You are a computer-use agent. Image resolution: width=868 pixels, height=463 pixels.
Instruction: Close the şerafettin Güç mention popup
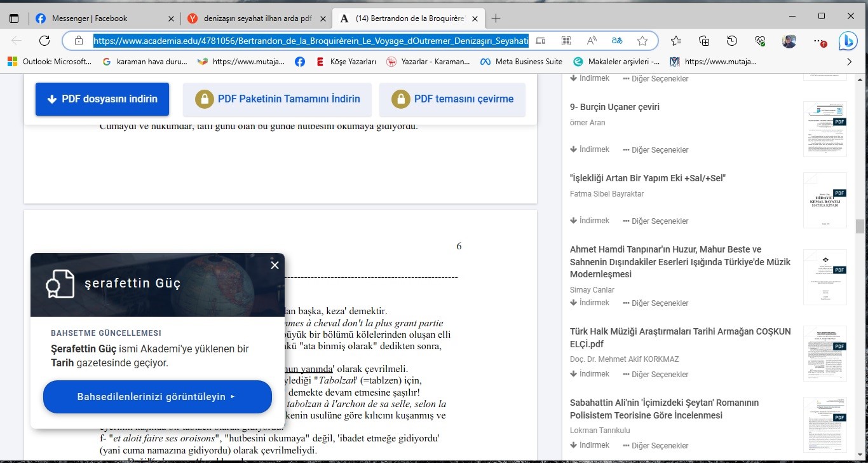(275, 265)
